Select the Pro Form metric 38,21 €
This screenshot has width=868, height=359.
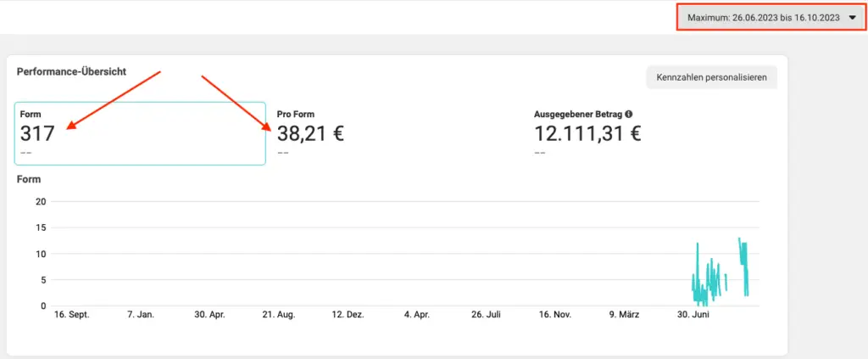pyautogui.click(x=310, y=133)
